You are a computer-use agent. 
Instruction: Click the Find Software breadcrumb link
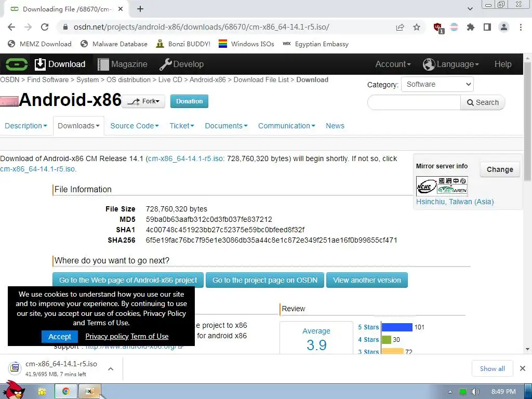48,79
